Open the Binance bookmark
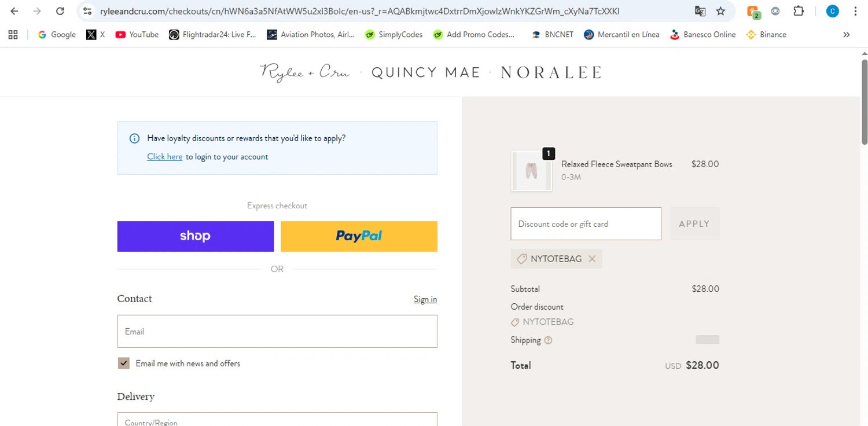 pos(766,35)
